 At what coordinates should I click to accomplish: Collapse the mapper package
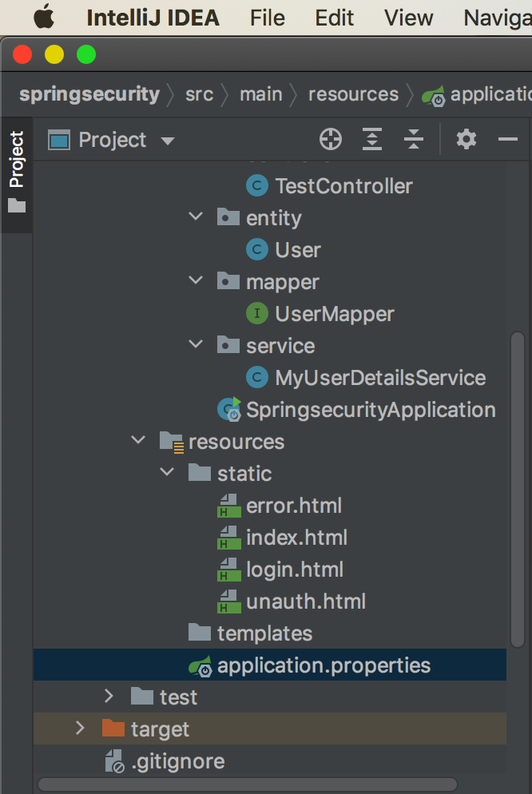click(x=196, y=280)
